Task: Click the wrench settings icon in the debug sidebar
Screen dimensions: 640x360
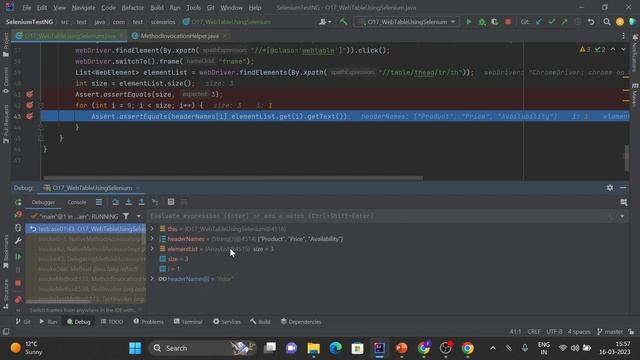Action: [18, 241]
